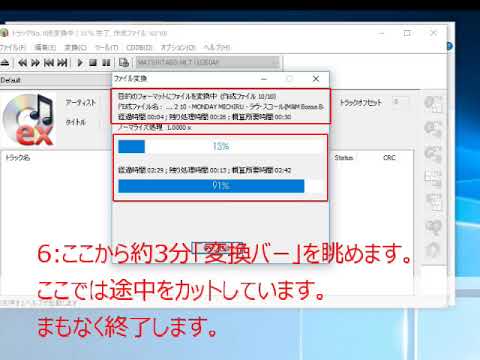The image size is (480, 360).
Task: Click the rewind button in toolbar
Action: [x=22, y=62]
